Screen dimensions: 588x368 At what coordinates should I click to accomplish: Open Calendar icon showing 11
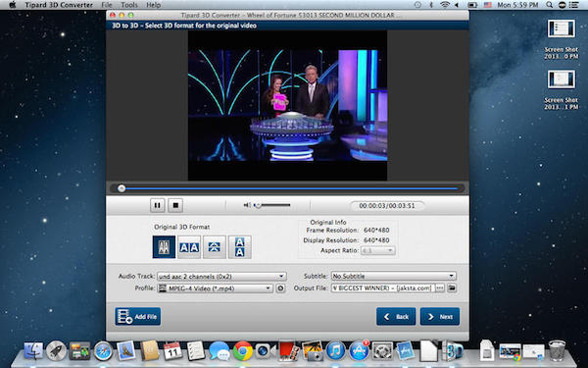pyautogui.click(x=172, y=350)
